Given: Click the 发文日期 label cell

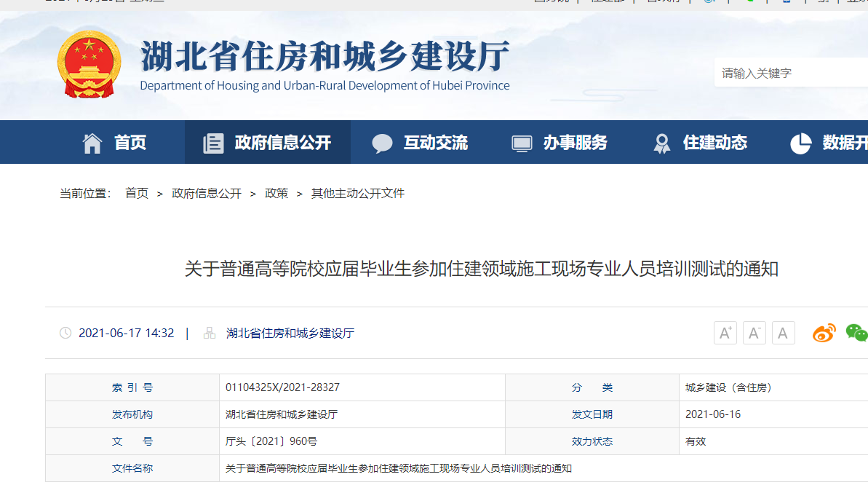Looking at the screenshot, I should pyautogui.click(x=592, y=414).
